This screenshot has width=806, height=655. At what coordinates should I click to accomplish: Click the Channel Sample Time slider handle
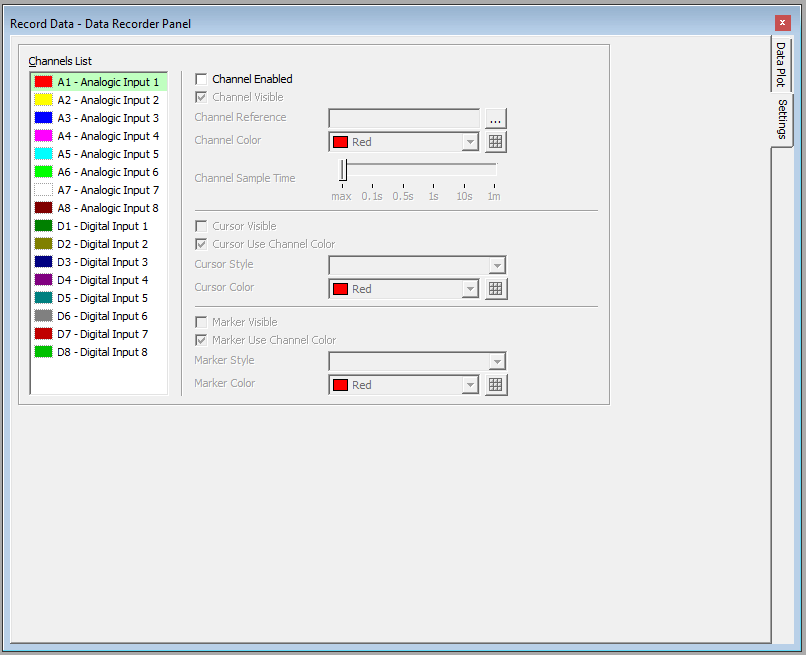tap(343, 170)
